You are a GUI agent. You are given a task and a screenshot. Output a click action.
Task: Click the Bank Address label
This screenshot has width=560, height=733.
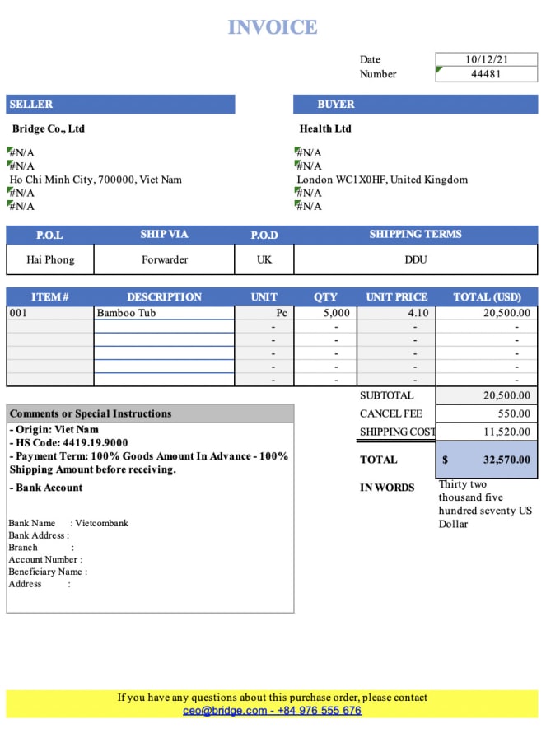point(39,535)
